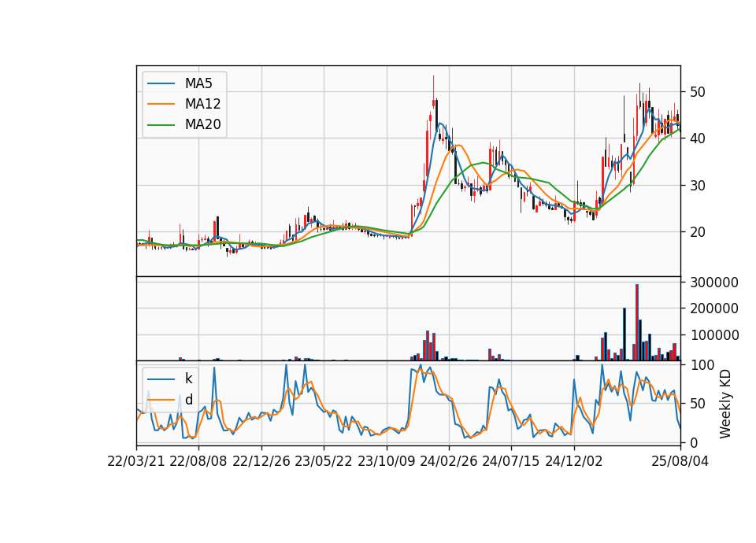Click the 22/12/26 date label
Image resolution: width=756 pixels, height=543 pixels.
(261, 461)
